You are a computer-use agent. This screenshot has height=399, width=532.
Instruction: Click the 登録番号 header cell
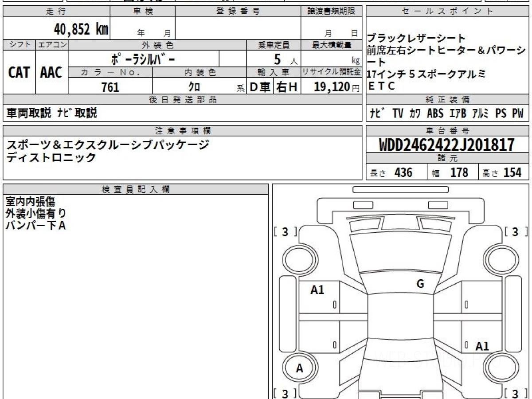[238, 12]
